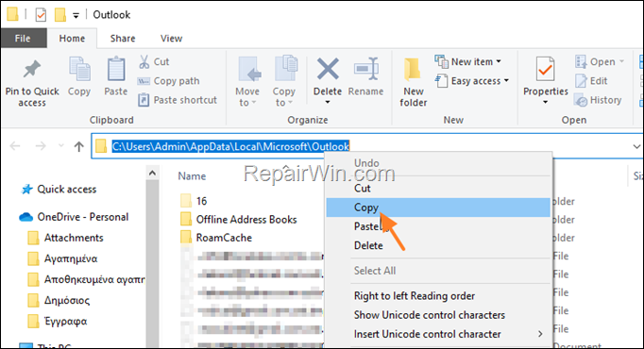Click the Paste clipboard icon
Screen dimensions: 644x349
click(116, 76)
